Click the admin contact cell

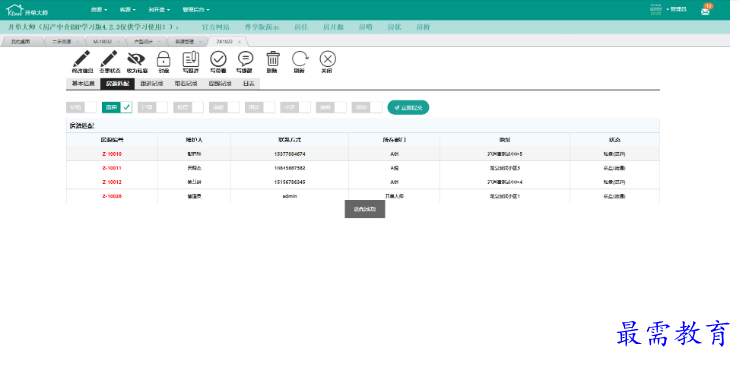coord(289,196)
